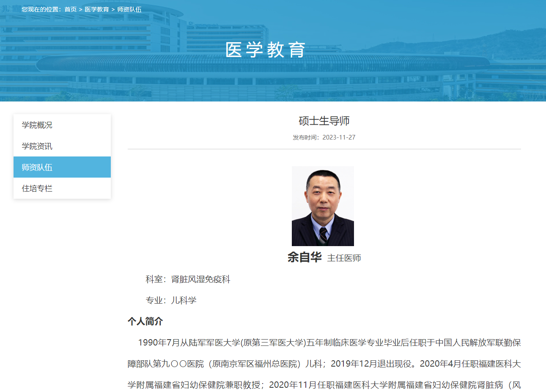This screenshot has height=392, width=546.
Task: Click the biography line starting with 障部队第九〇〇医院
Action: point(324,364)
